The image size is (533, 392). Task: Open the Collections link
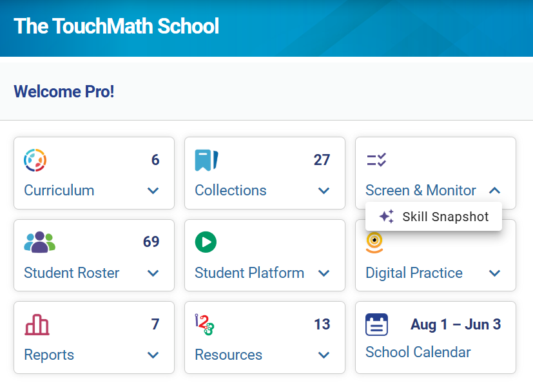click(231, 190)
